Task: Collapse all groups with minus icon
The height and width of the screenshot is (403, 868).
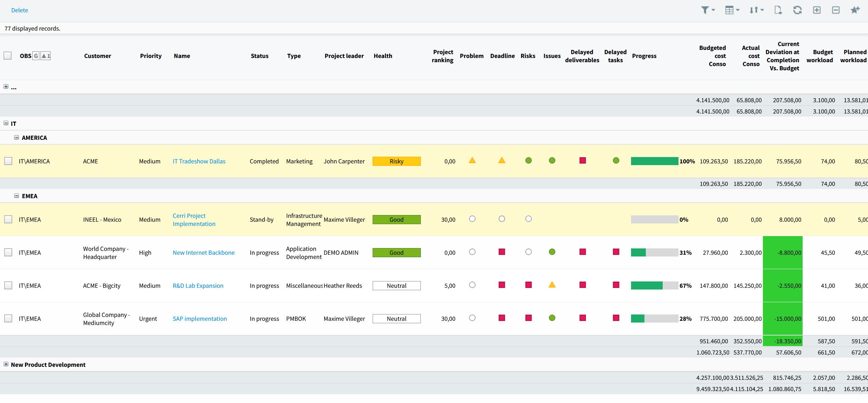Action: click(836, 10)
